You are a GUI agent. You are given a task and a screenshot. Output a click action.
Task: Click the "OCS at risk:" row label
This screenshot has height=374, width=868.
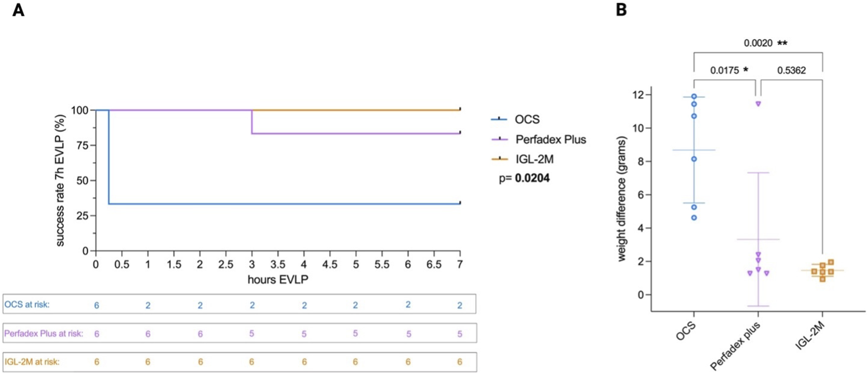point(27,304)
